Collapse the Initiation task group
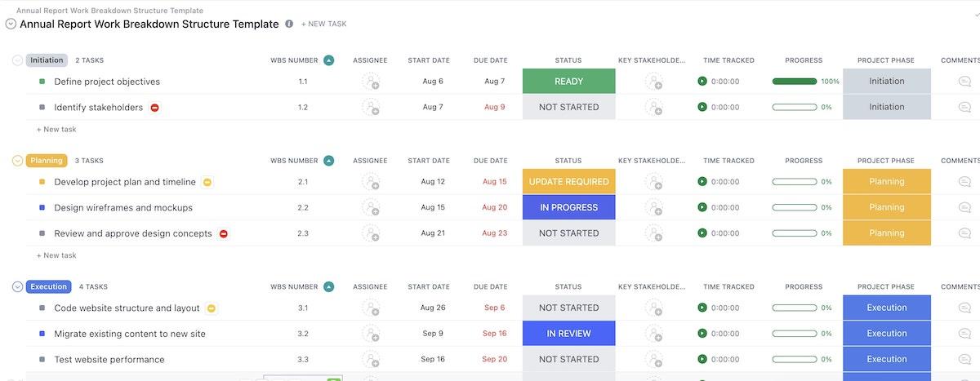This screenshot has height=381, width=980. [x=18, y=60]
